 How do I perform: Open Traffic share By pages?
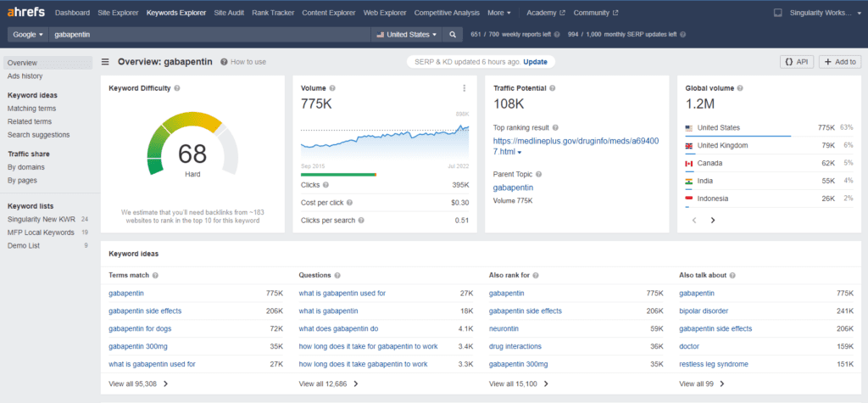click(x=22, y=180)
